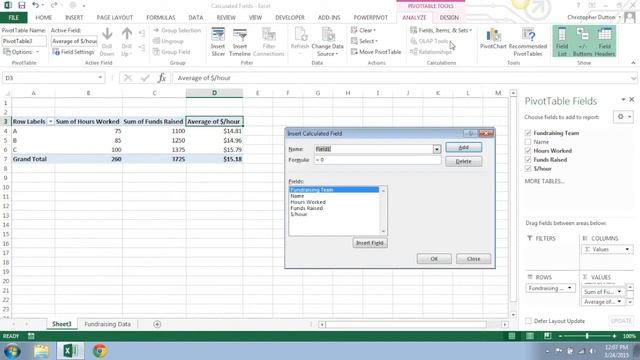Screen dimensions: 640x360
Task: Open Fields, Items, & Sets dropdown
Action: tap(441, 30)
